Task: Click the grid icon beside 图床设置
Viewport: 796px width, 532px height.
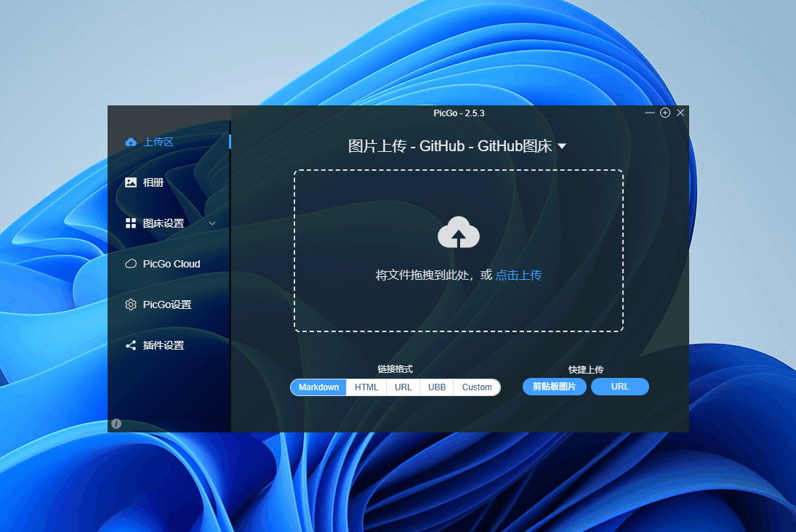Action: click(x=130, y=223)
